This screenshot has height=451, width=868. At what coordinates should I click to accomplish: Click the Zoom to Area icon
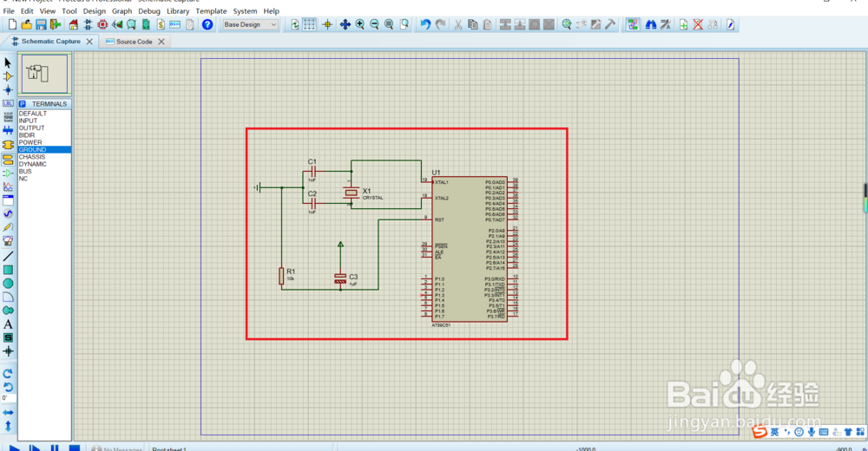point(404,24)
